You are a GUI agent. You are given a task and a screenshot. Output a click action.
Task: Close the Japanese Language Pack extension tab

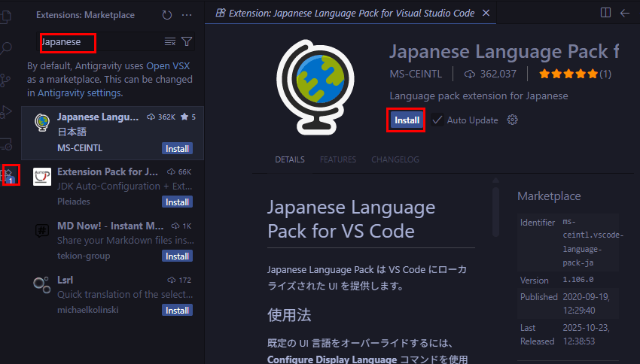pos(485,13)
